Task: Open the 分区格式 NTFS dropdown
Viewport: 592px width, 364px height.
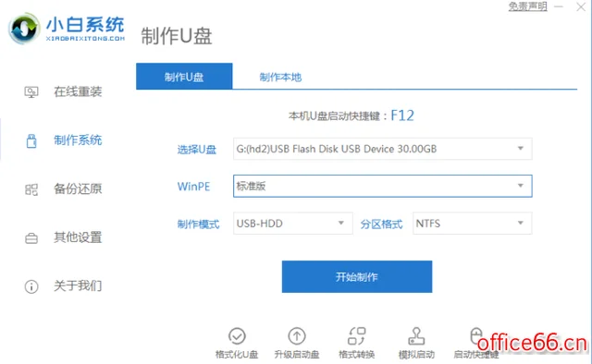Action: pos(473,224)
